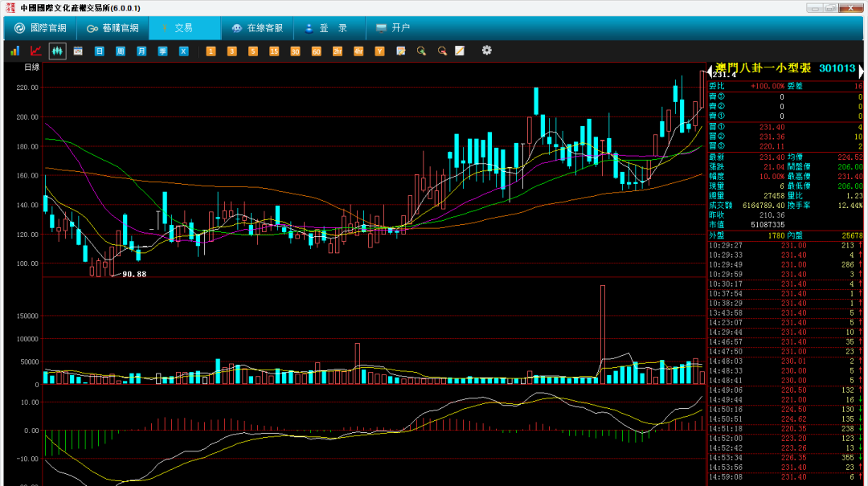Click the 150000 volume axis label
868x486 pixels.
click(27, 317)
